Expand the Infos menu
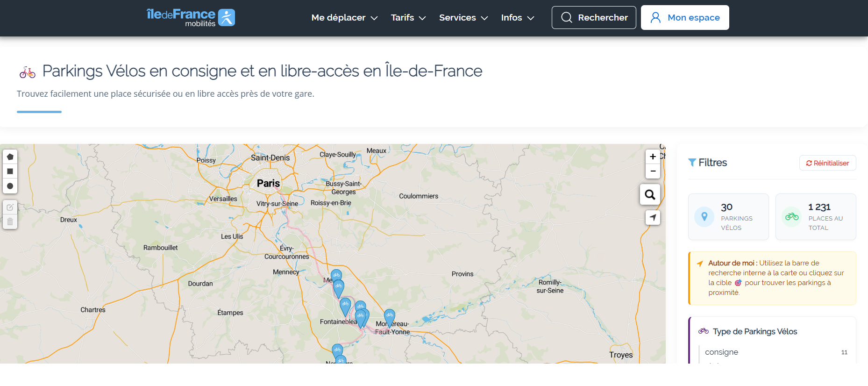868x386 pixels. 518,18
